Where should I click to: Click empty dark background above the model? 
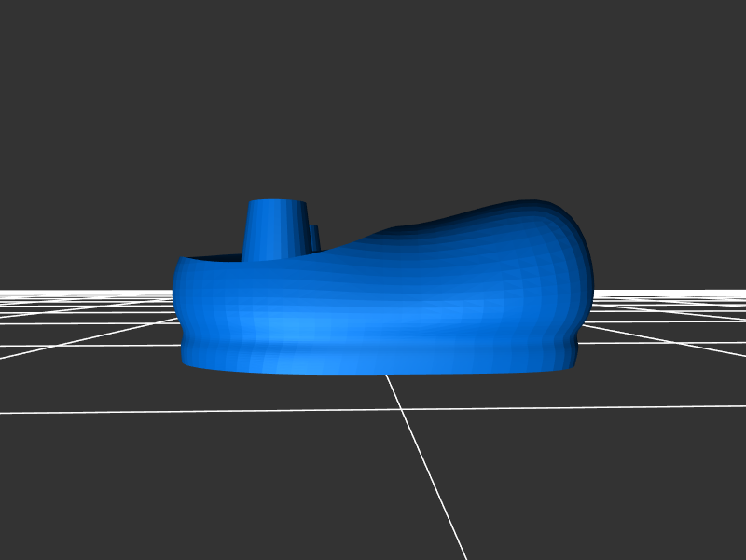(x=373, y=93)
